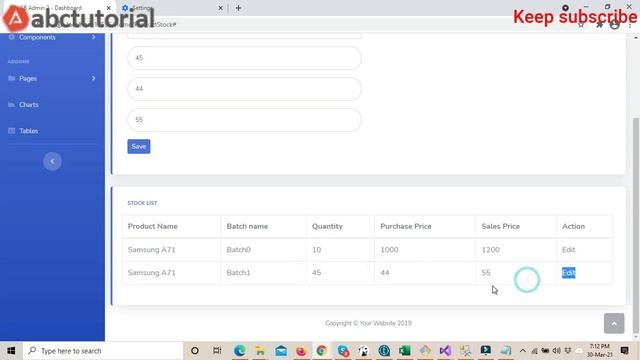Close the Admin Dashboard tab
Image resolution: width=640 pixels, height=360 pixels.
[x=109, y=8]
